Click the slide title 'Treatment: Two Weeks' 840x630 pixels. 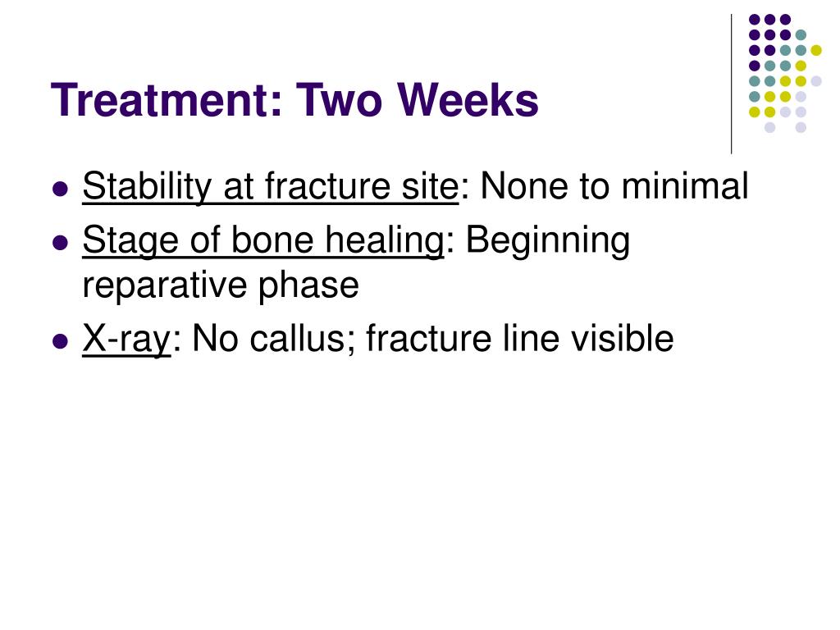pyautogui.click(x=294, y=100)
